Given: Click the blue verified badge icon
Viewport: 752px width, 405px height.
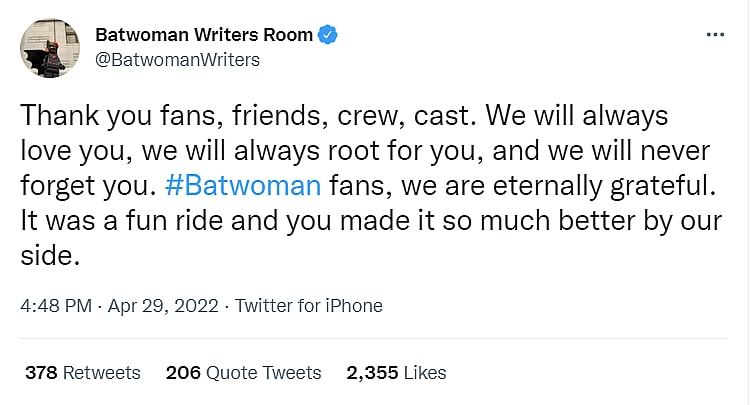Looking at the screenshot, I should tap(327, 36).
